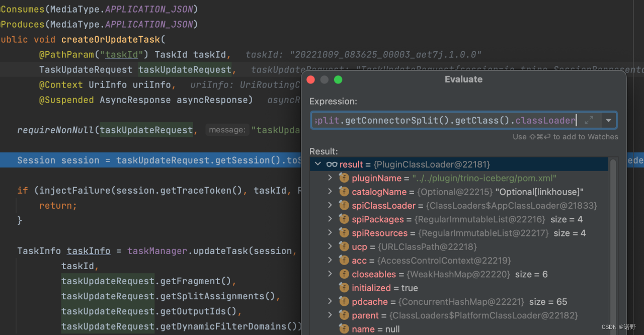Expand the spiPackages list node
Screen dimensions: 644x335
[330, 219]
